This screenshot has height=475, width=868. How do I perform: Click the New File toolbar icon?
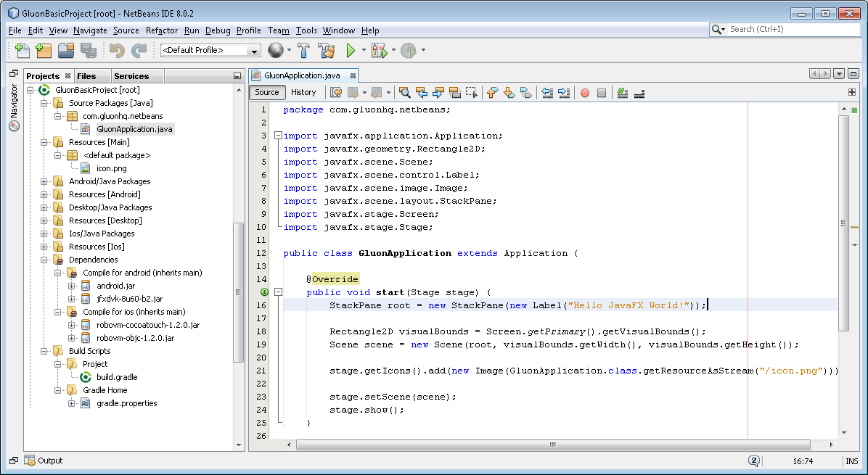click(22, 50)
